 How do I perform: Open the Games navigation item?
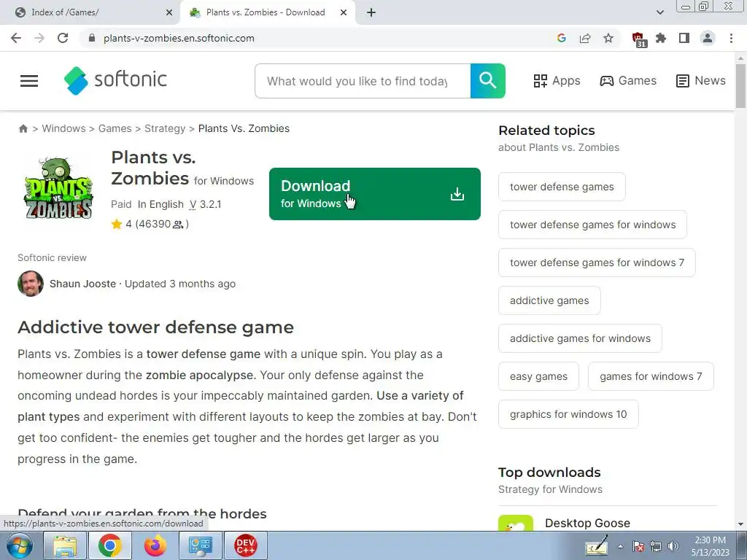(x=628, y=81)
